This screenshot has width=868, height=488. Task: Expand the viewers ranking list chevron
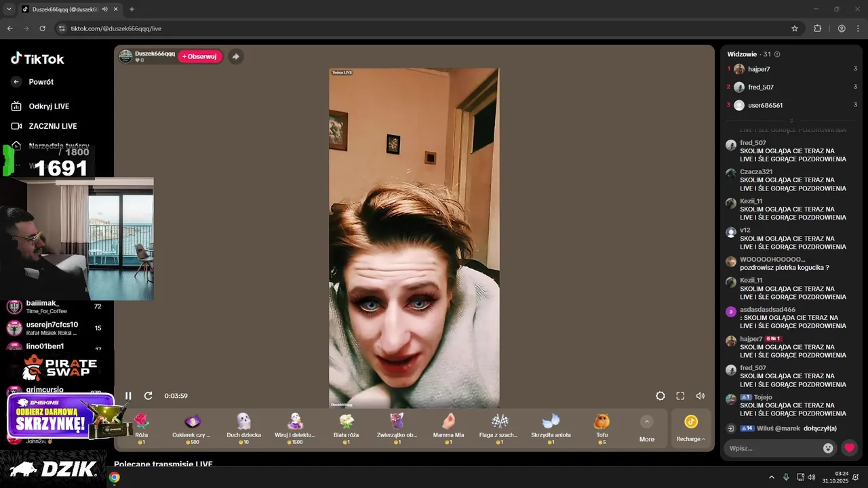(x=791, y=121)
